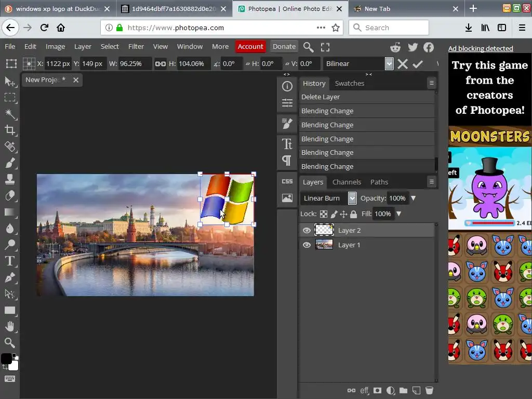Toggle lock all padlock icon
The width and height of the screenshot is (532, 399).
coord(353,214)
